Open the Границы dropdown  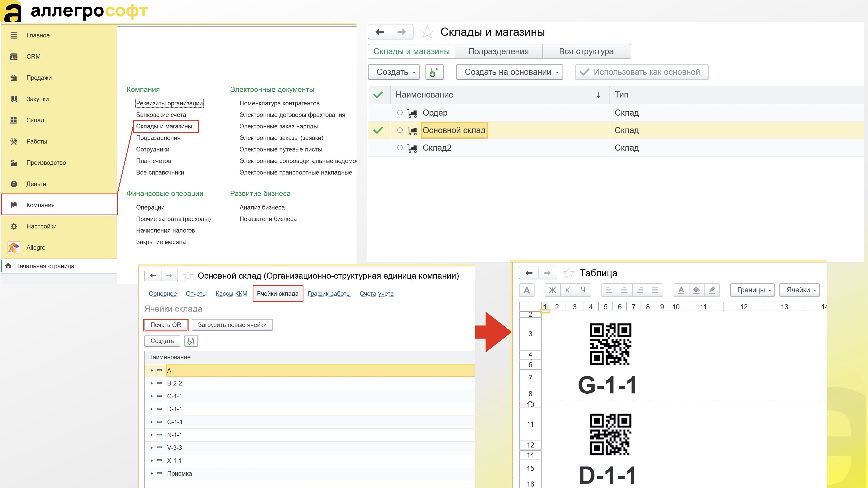pos(752,290)
